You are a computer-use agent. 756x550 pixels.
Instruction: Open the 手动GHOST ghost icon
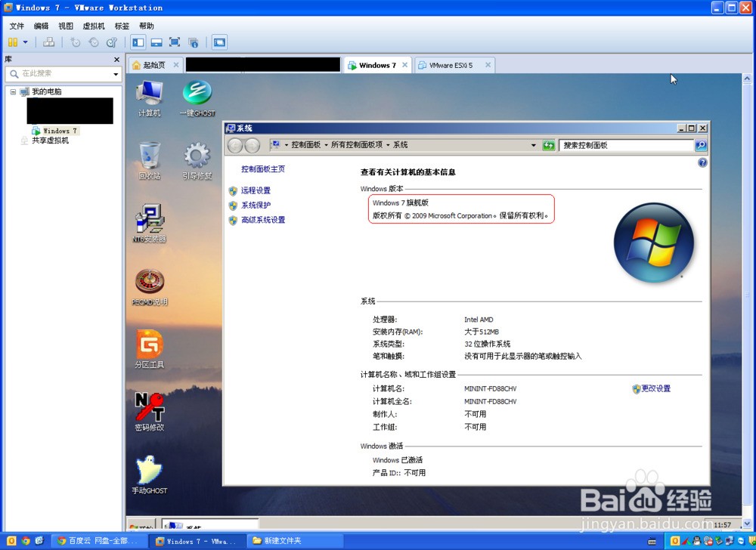tap(150, 475)
